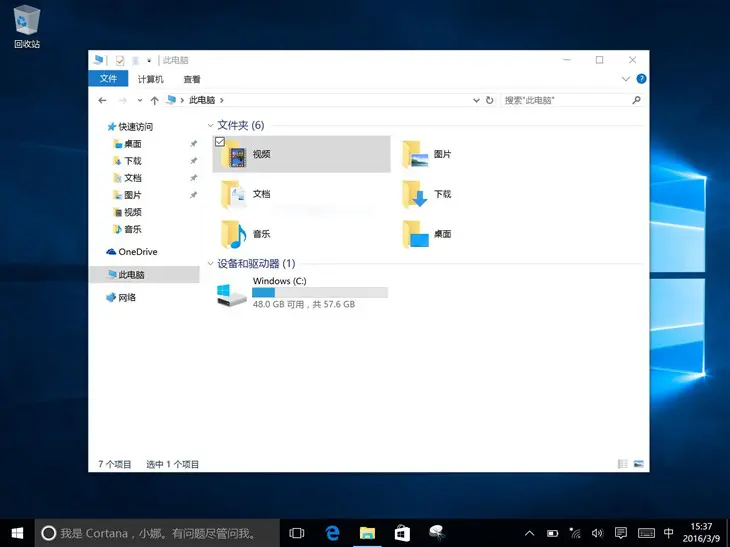
Task: Collapse the 设备和驱动器 (1) group
Action: 210,263
